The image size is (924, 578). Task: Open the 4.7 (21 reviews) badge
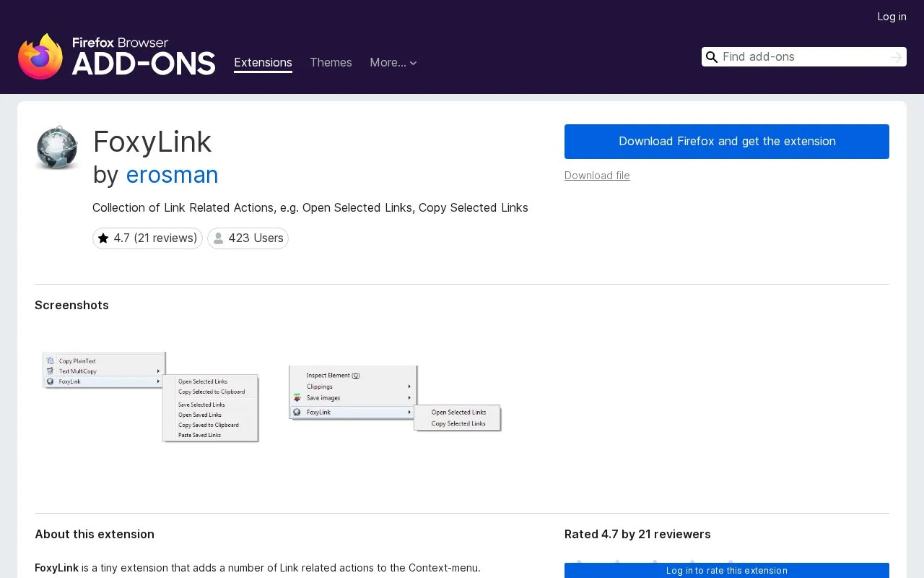(x=147, y=238)
